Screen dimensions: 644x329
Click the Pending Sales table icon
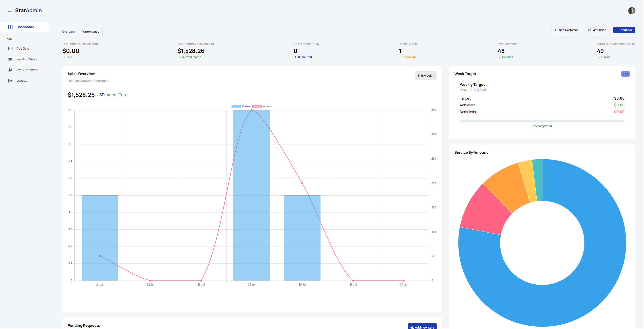pyautogui.click(x=10, y=59)
